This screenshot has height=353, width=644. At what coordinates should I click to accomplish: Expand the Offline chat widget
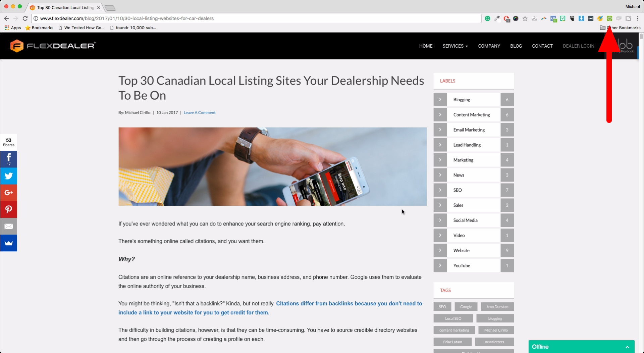(x=627, y=347)
